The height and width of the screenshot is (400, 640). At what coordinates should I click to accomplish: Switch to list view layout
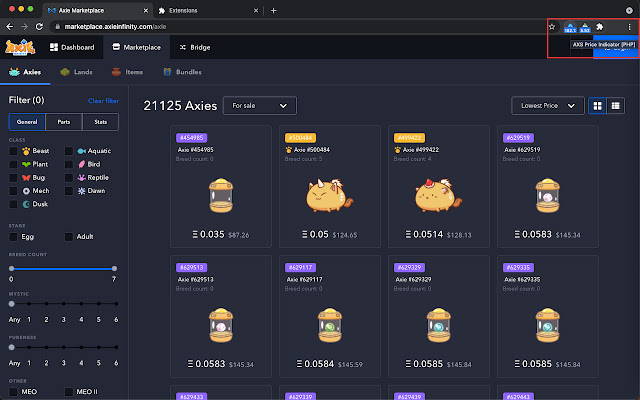[616, 106]
